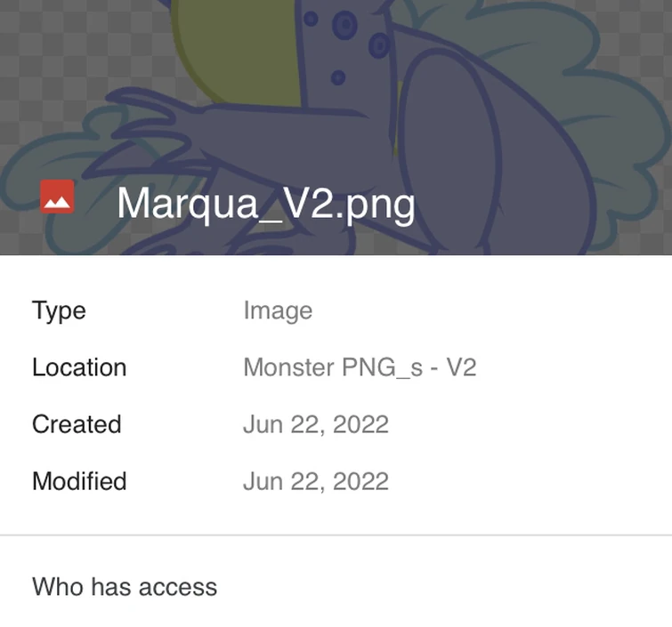Select the Modified date Jun 22, 2022
The width and height of the screenshot is (672, 627).
tap(316, 481)
